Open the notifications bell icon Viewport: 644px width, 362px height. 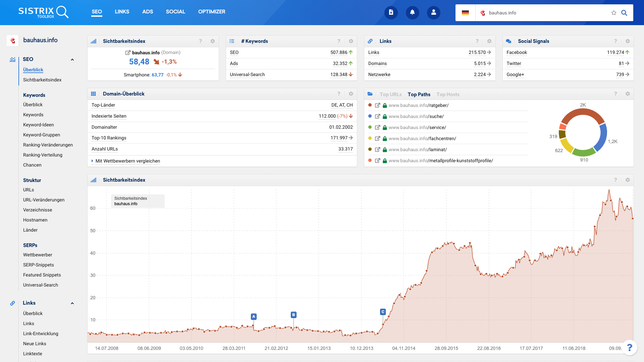[x=412, y=12]
